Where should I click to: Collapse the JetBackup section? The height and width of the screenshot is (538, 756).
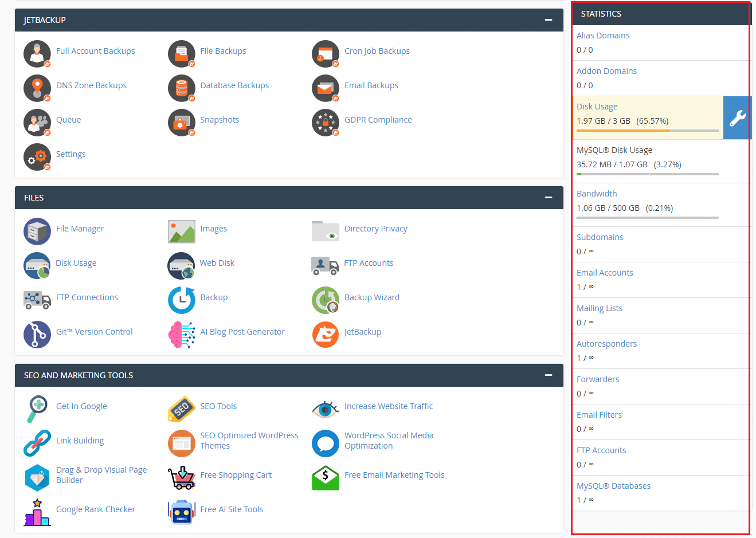(549, 20)
